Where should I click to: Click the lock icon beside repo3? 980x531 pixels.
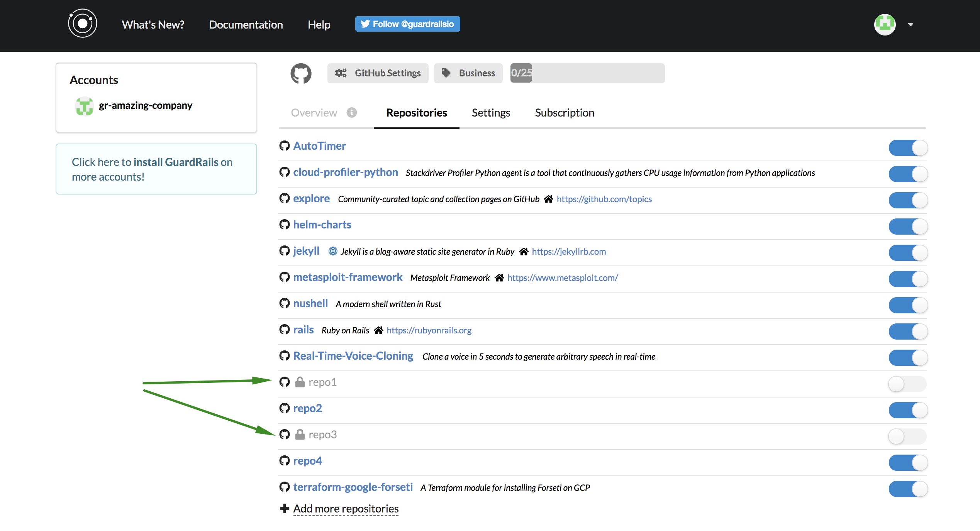300,435
